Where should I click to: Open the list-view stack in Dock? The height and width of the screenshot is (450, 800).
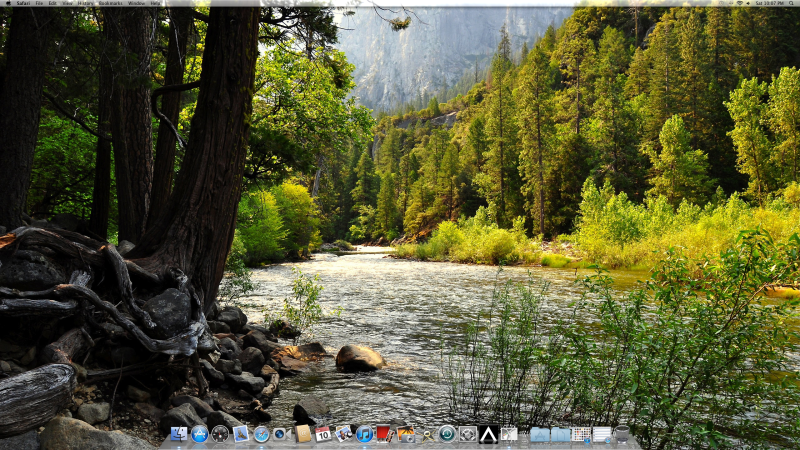[602, 435]
